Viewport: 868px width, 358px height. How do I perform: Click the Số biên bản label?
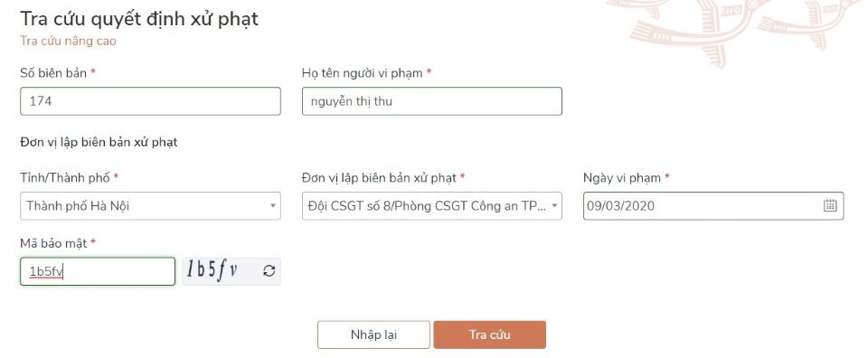(53, 72)
